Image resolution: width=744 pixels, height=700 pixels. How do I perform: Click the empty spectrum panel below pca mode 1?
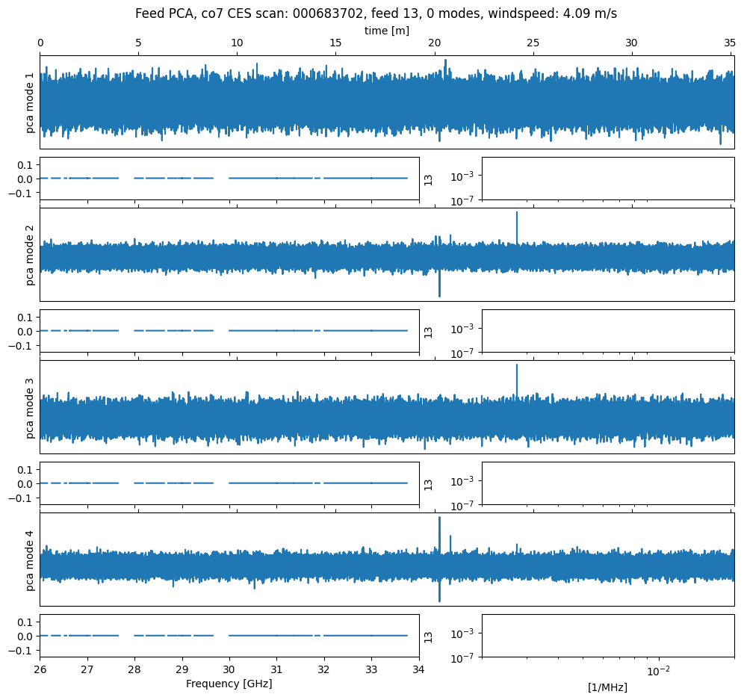tap(607, 178)
